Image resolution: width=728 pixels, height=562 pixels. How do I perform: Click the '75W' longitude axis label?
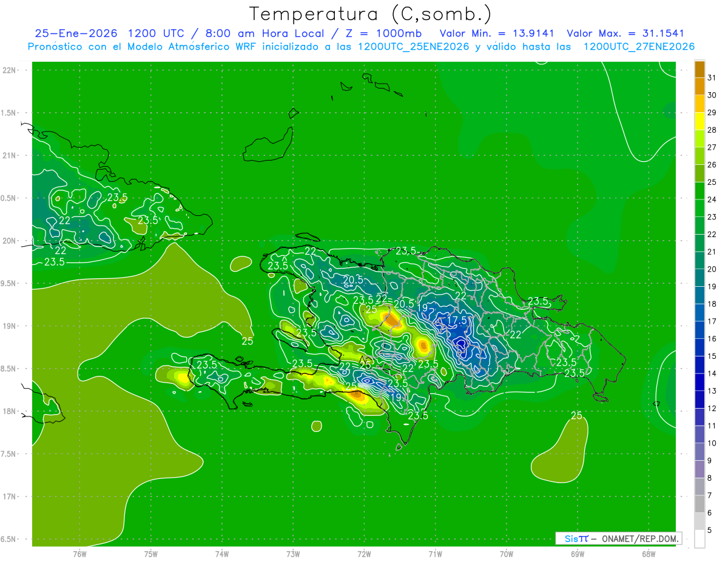coord(151,554)
